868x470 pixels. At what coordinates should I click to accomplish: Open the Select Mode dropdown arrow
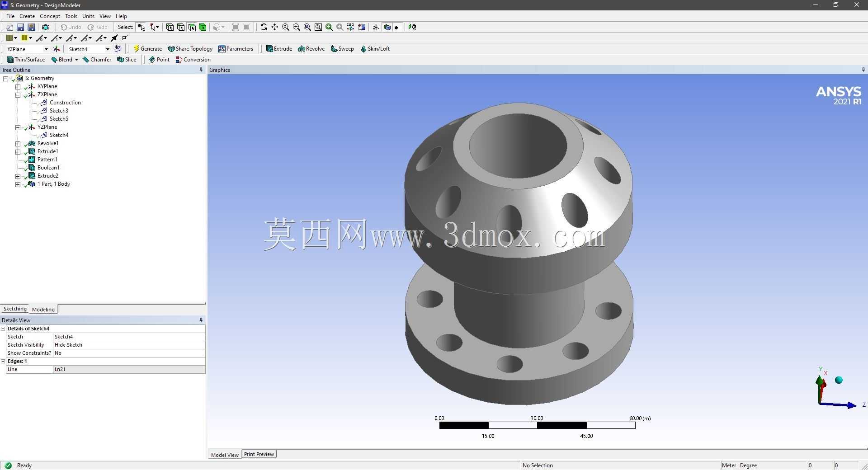(157, 27)
